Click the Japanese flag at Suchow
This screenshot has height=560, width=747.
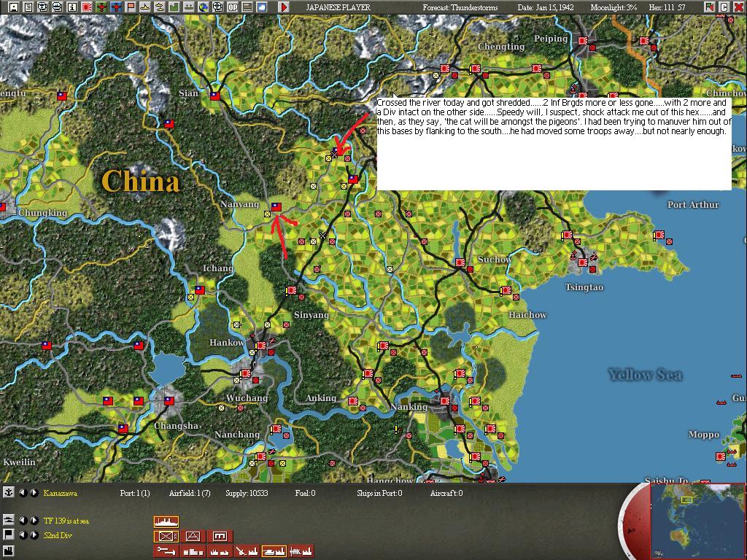tap(460, 262)
